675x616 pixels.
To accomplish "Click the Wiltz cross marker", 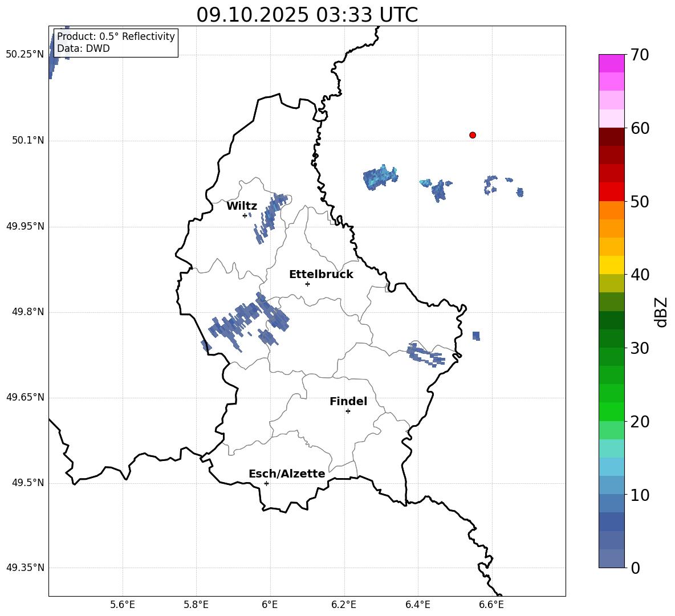I will [245, 215].
